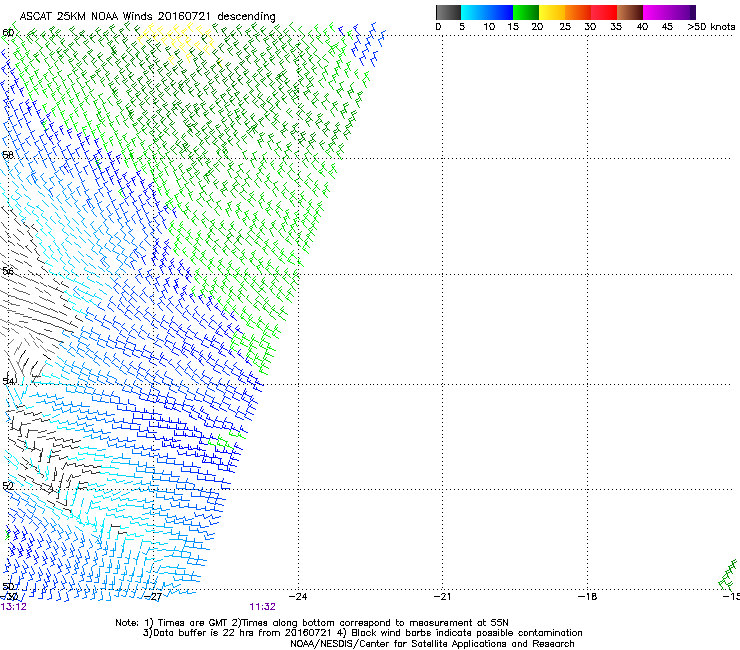Click the longitude label '-21'

[x=442, y=597]
